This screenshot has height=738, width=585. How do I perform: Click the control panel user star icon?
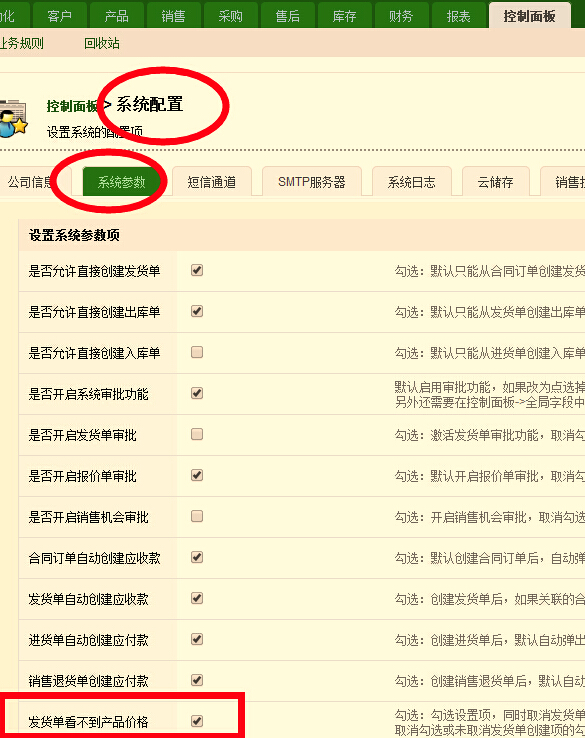click(13, 118)
